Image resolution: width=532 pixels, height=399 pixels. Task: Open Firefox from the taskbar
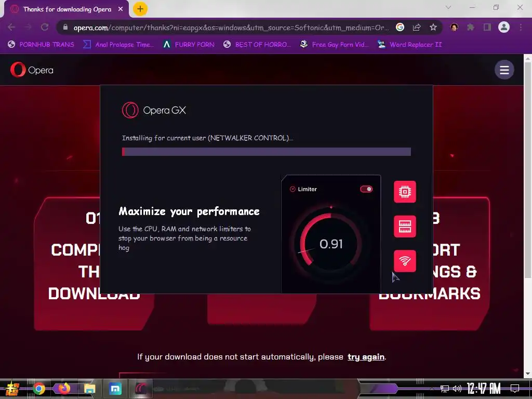[x=64, y=389]
